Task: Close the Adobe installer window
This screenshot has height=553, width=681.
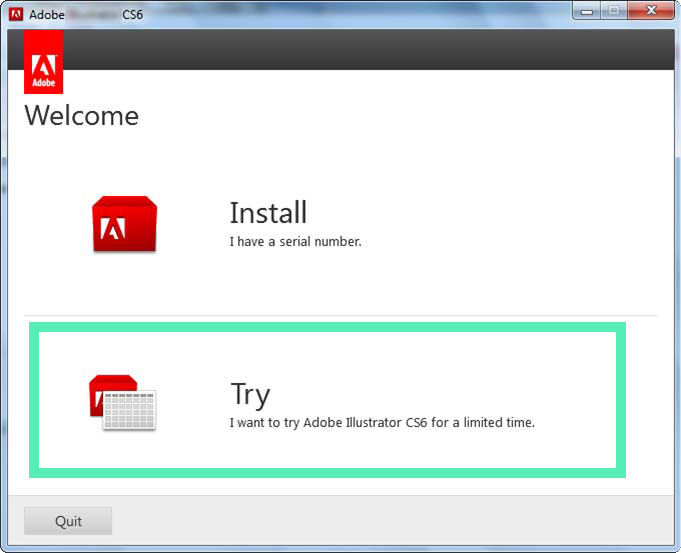Action: tap(651, 10)
